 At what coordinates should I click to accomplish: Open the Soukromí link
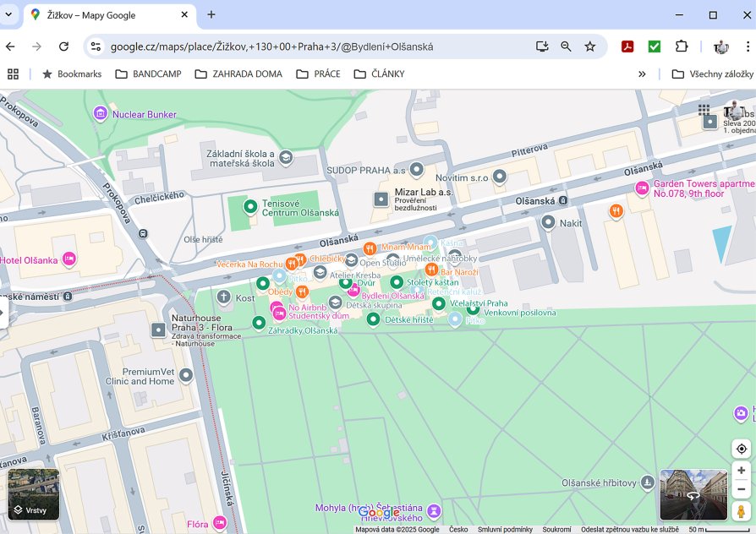tap(556, 529)
